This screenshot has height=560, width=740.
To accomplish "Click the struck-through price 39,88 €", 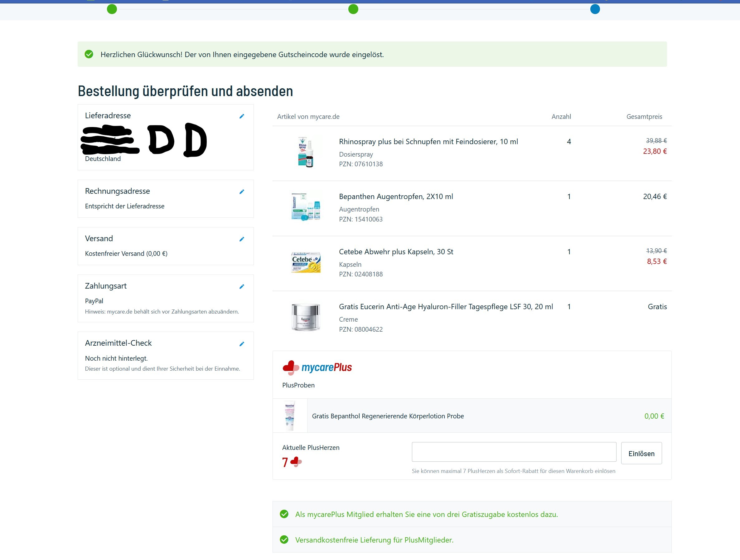I will point(656,141).
